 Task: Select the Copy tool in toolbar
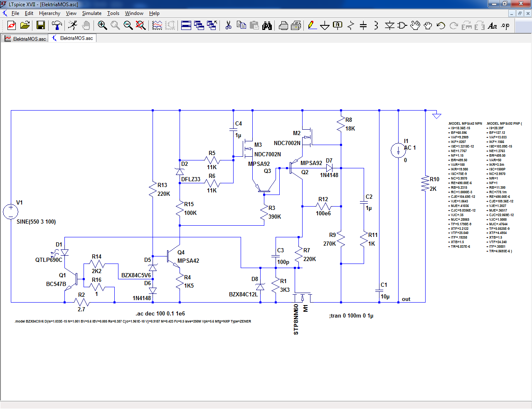pos(241,25)
